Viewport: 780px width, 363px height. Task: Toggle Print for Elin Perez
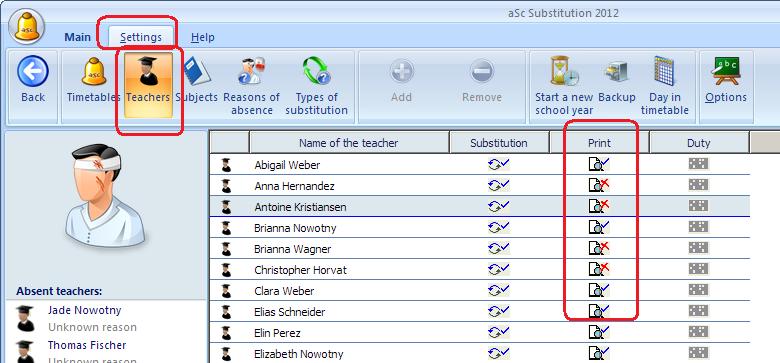click(599, 332)
